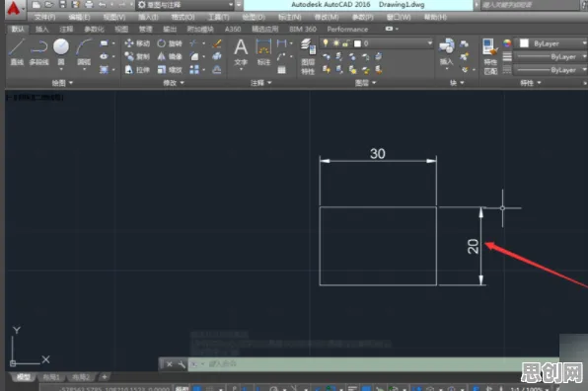Click the Rotate (旋转) tool
The width and height of the screenshot is (588, 391).
170,43
